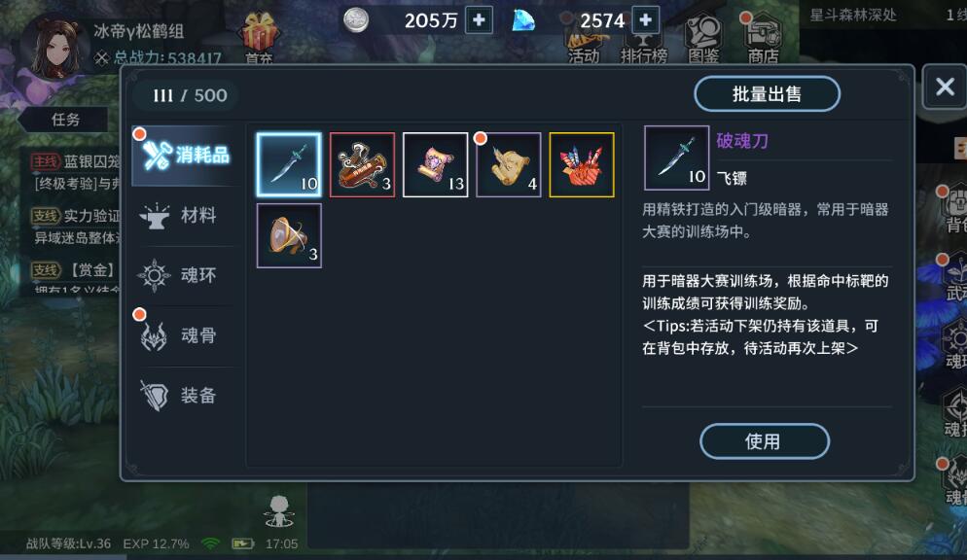
Task: Select the red-bordered bag item with count 3
Action: tap(362, 164)
